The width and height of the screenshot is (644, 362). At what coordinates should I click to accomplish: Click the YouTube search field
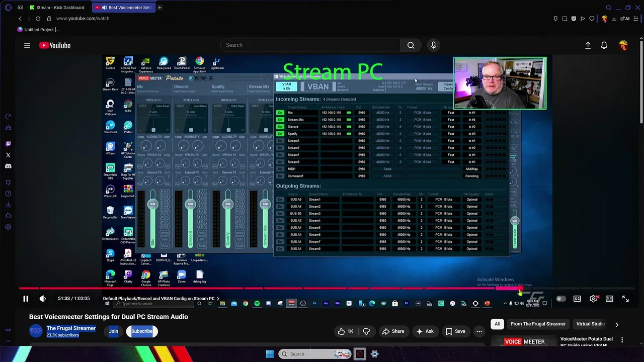point(309,45)
